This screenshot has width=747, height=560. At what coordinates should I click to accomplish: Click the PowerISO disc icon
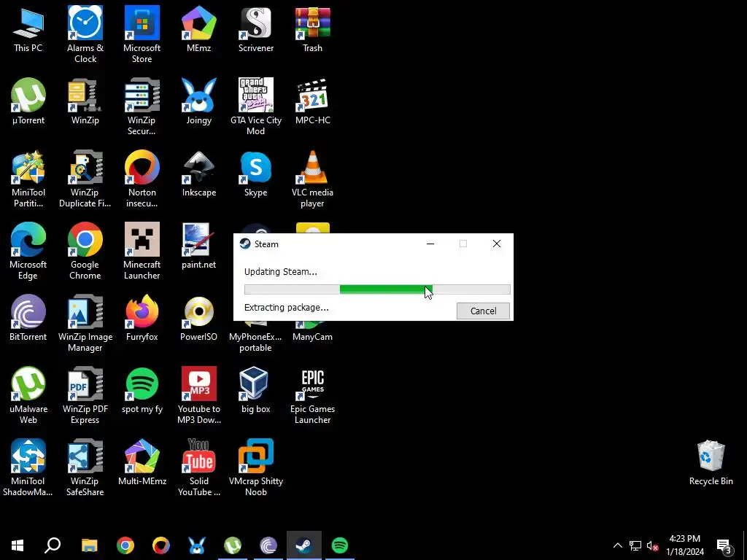tap(199, 318)
